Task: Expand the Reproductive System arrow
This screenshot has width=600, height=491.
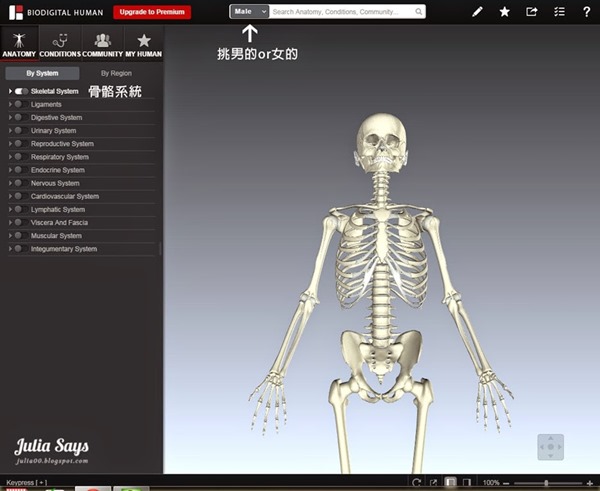Action: pos(10,144)
